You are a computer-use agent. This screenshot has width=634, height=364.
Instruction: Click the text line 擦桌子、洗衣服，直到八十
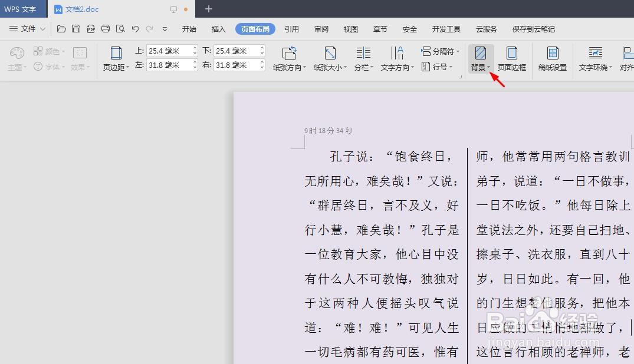553,254
